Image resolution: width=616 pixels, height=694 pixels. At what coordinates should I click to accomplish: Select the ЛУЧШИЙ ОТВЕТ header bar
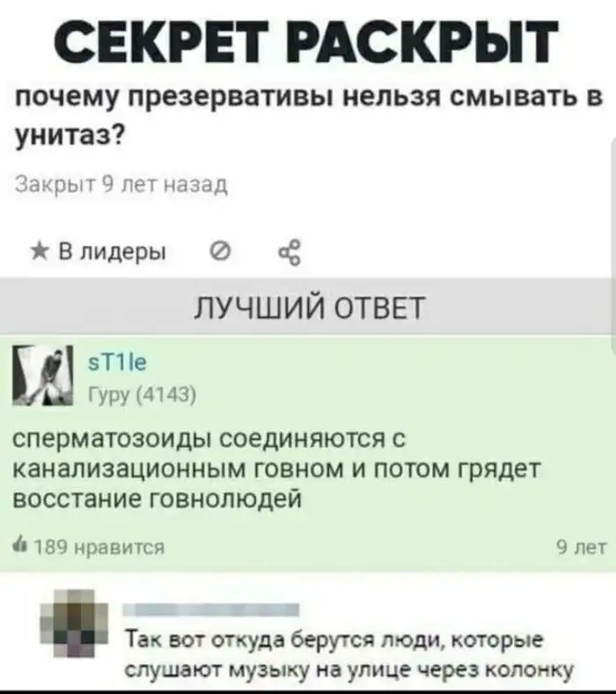(x=306, y=307)
